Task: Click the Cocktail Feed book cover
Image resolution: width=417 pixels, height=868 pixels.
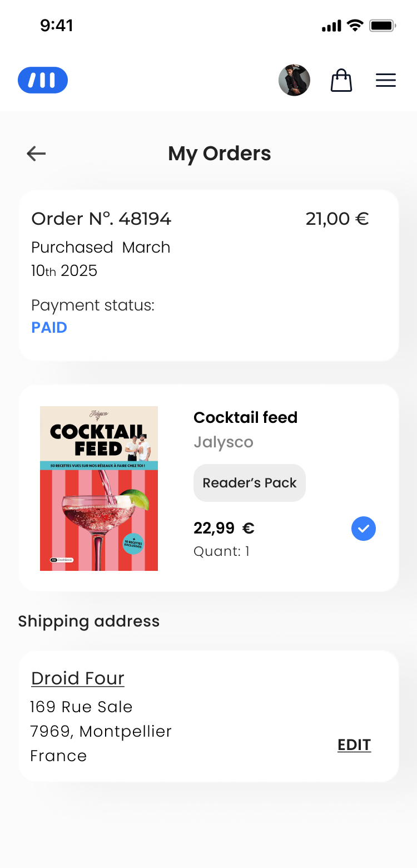Action: tap(99, 489)
